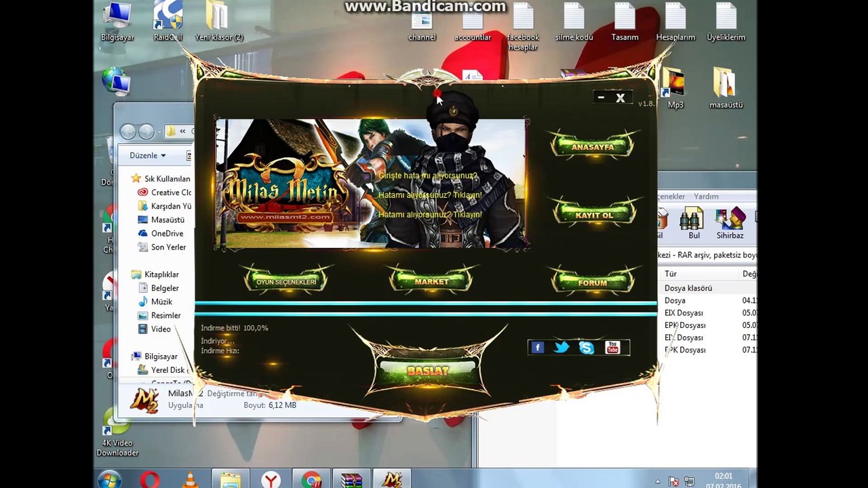Select the 'Üyeliklerim' desktop file
868x488 pixels.
pos(726,22)
